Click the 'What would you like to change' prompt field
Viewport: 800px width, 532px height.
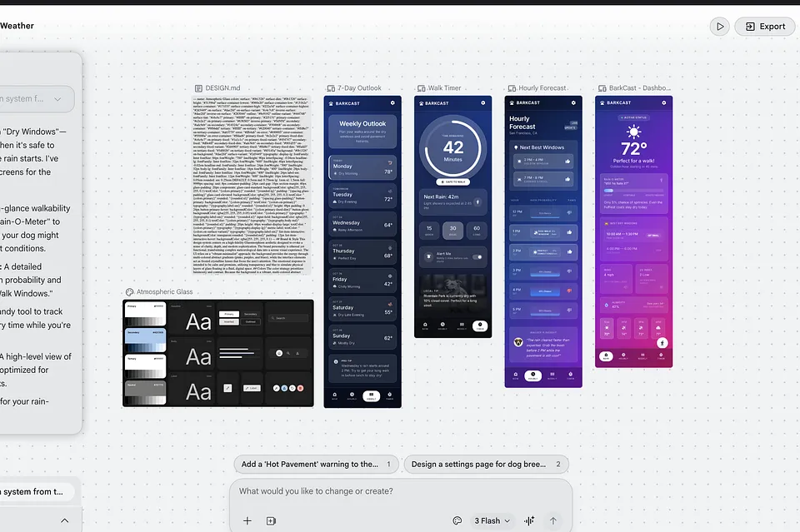coord(401,491)
